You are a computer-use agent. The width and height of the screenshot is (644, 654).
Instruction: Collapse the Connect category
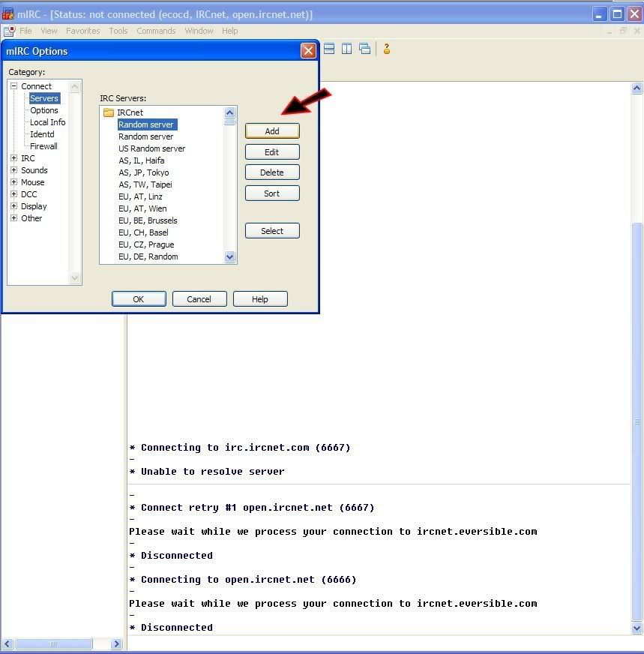pyautogui.click(x=13, y=86)
